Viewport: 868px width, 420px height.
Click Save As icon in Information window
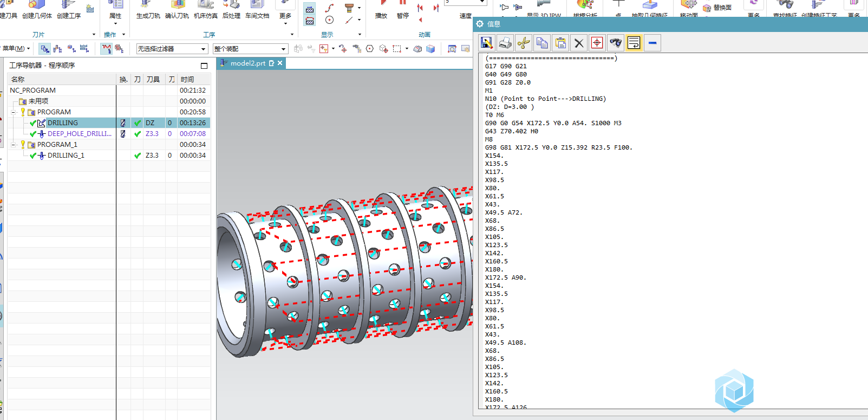click(x=486, y=43)
